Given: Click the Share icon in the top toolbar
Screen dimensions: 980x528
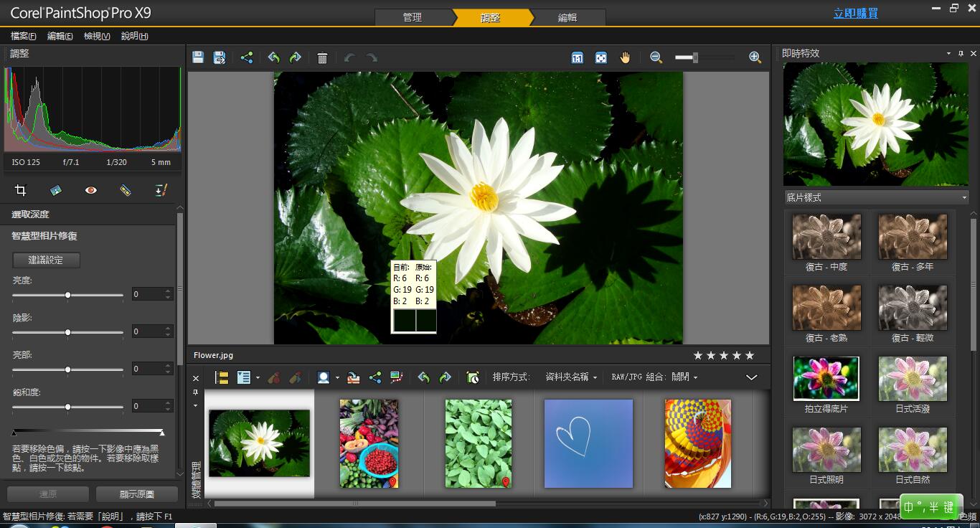Looking at the screenshot, I should click(x=247, y=57).
